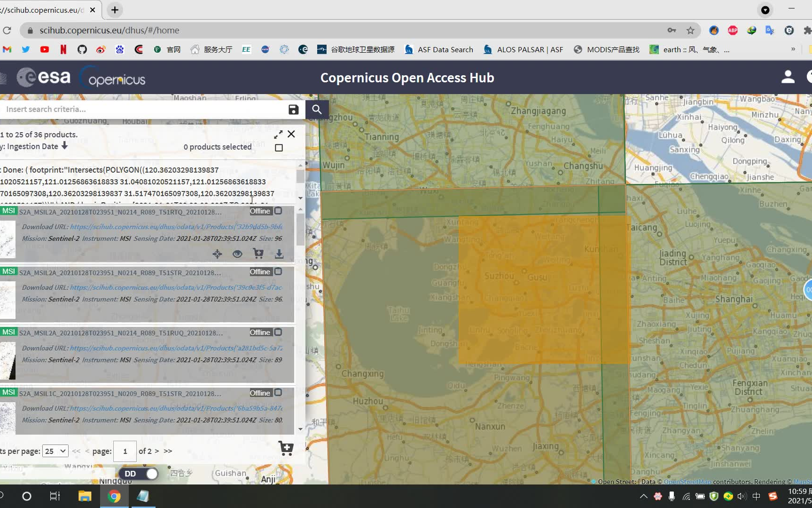Image resolution: width=812 pixels, height=508 pixels.
Task: Open saved password key icon
Action: (x=671, y=30)
